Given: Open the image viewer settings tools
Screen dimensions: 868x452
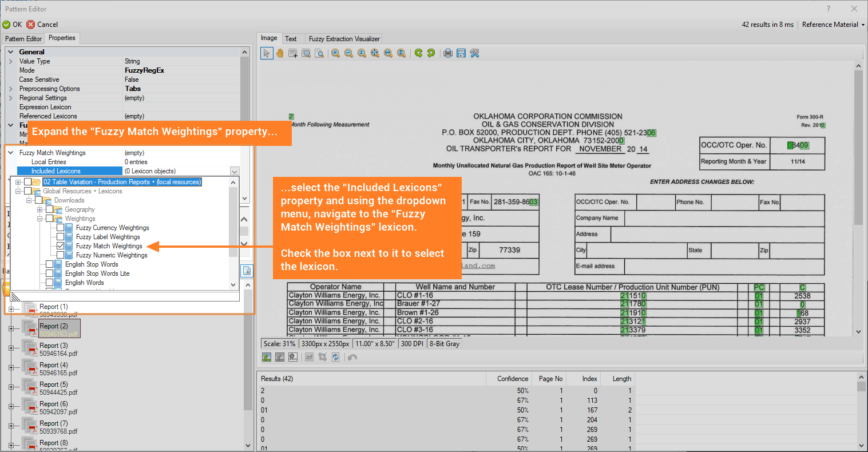Looking at the screenshot, I should coord(474,53).
